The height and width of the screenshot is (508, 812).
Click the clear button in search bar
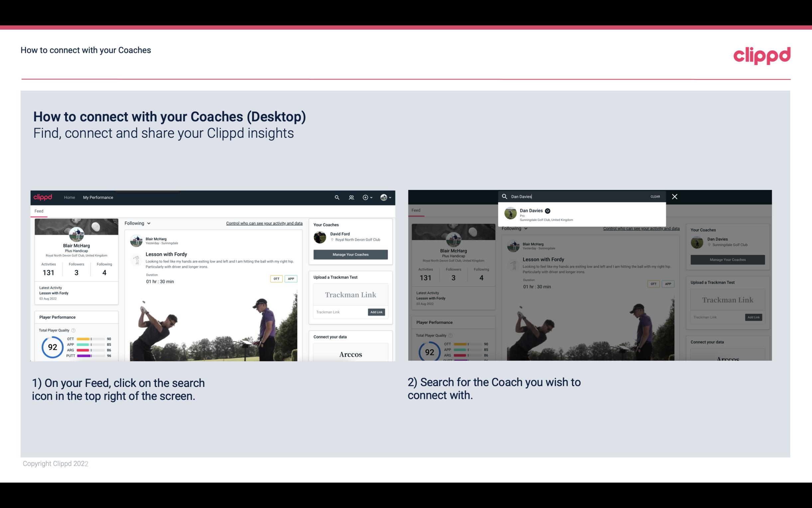pos(655,196)
